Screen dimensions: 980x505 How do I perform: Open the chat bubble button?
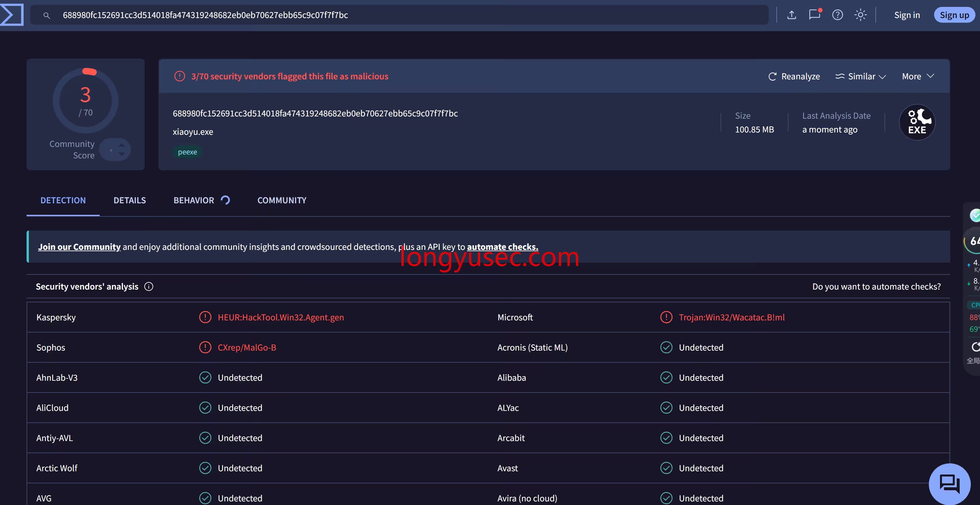949,484
